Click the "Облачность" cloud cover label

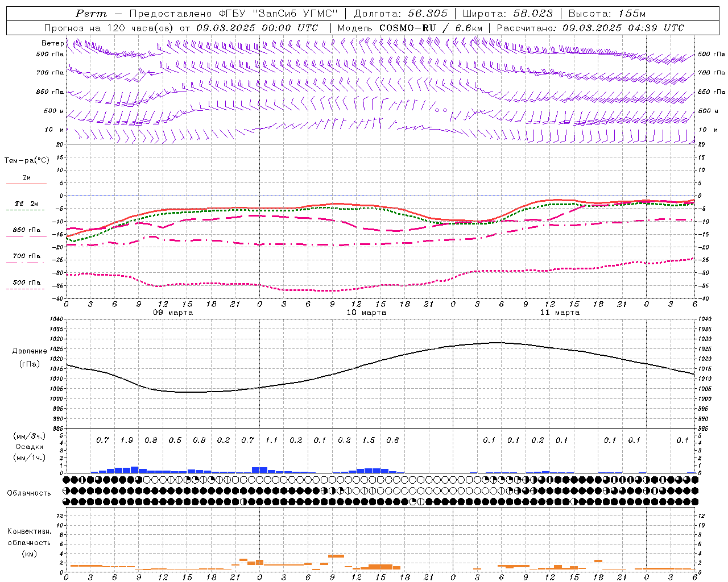[29, 493]
